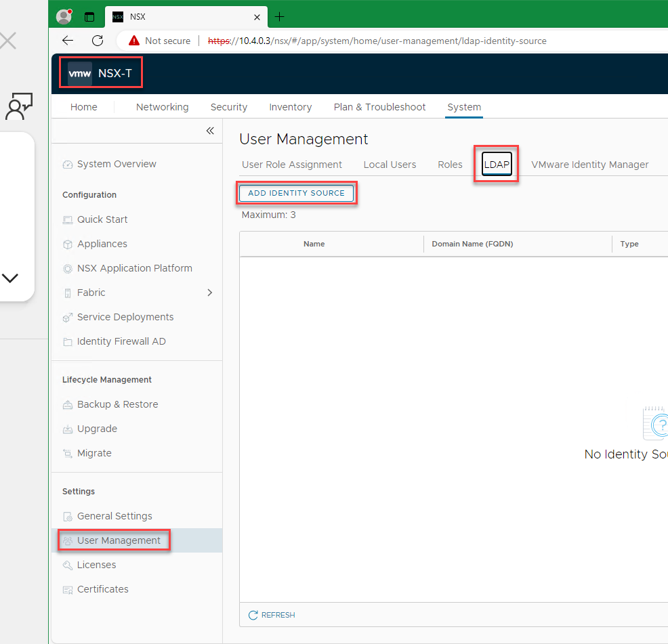The image size is (668, 644).
Task: Open the Networking tab
Action: 163,107
